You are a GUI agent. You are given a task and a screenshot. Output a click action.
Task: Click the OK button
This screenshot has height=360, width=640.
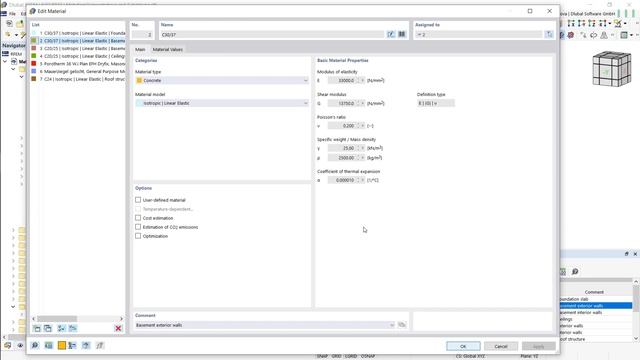(x=463, y=346)
